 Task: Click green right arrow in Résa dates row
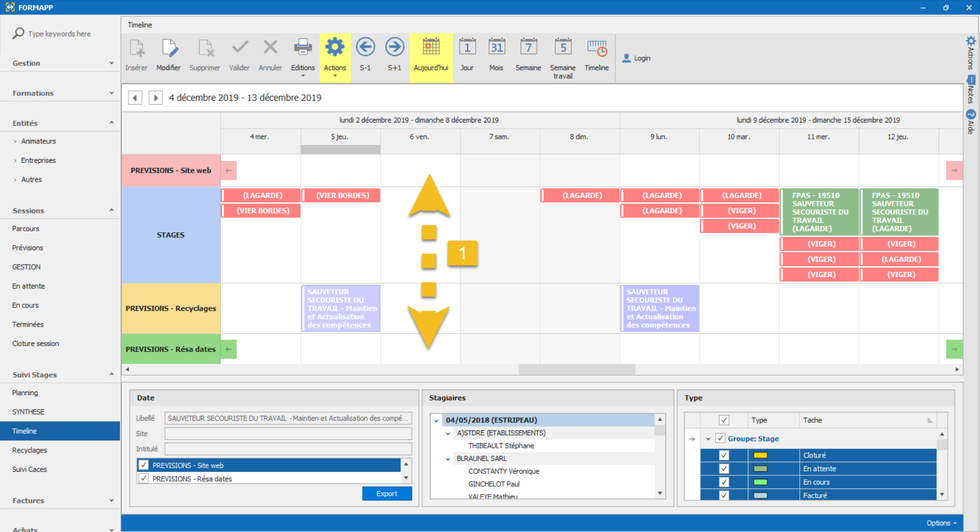click(954, 349)
